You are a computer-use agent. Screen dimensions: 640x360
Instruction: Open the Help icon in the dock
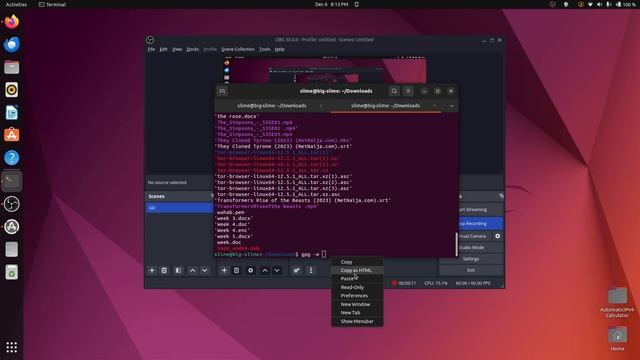[11, 158]
